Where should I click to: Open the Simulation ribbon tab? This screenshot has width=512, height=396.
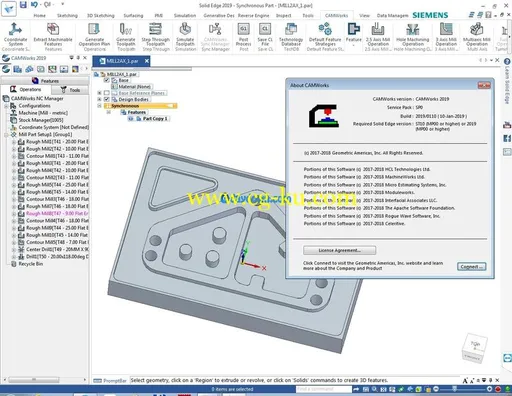[185, 15]
